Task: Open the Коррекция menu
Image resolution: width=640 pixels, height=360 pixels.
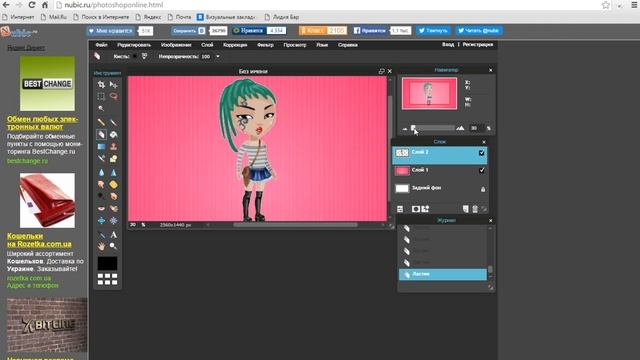Action: [x=235, y=45]
